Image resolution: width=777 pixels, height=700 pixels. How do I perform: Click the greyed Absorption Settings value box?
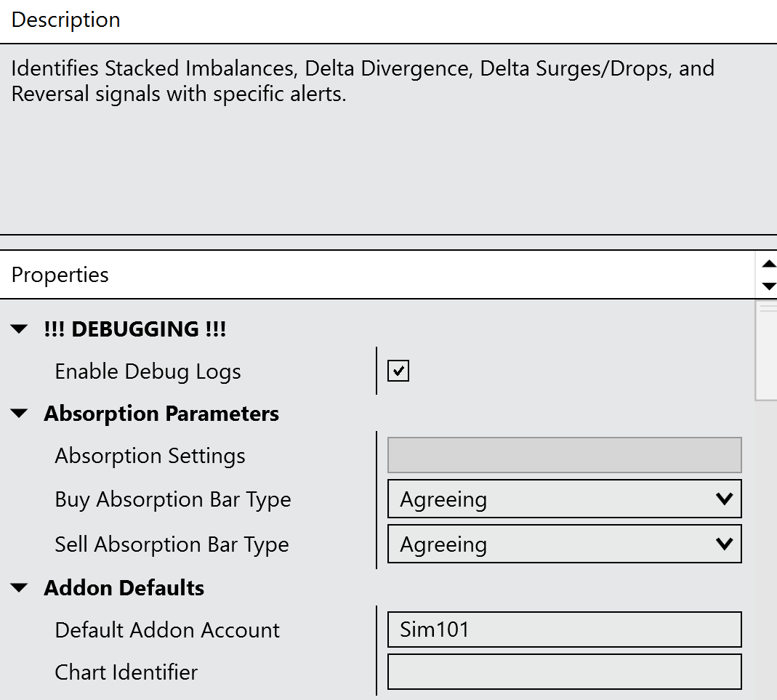[564, 456]
